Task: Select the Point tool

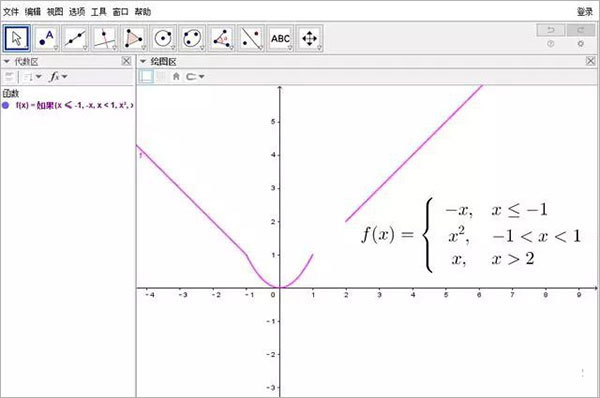Action: [46, 38]
